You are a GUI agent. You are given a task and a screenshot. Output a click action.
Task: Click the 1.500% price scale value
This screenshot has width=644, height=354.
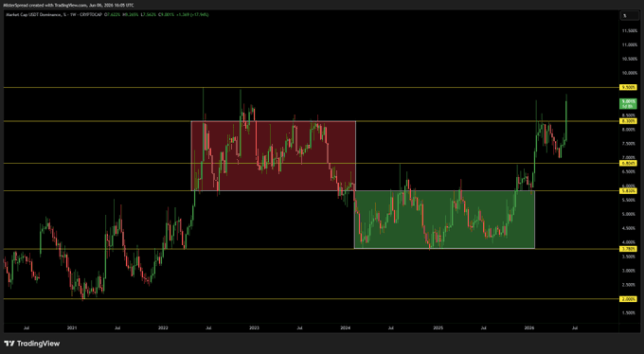629,313
